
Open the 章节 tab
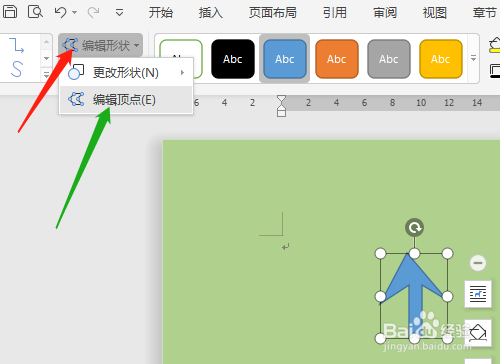tap(485, 13)
